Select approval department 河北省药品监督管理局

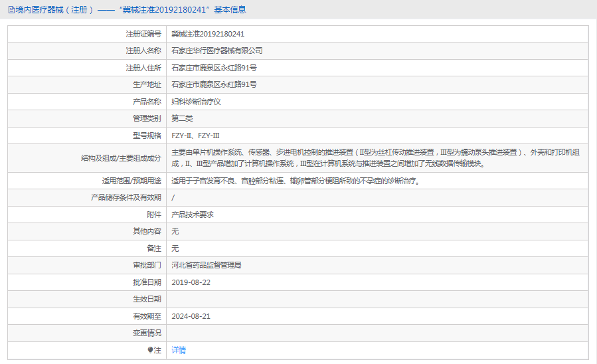(x=206, y=265)
